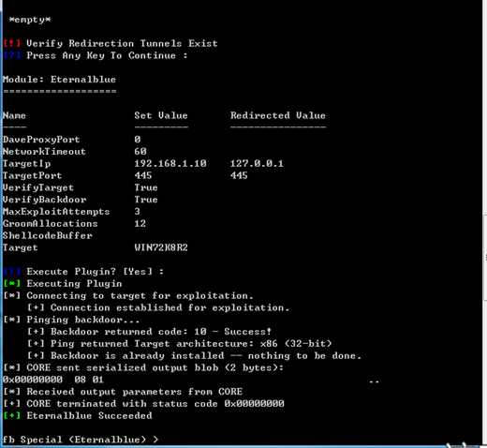
Task: Click the "Target" parameter name row
Action: point(21,247)
